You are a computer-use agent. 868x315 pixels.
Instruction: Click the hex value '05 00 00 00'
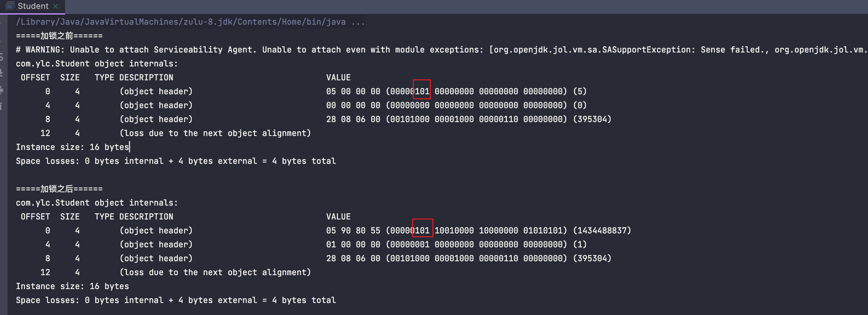click(353, 91)
